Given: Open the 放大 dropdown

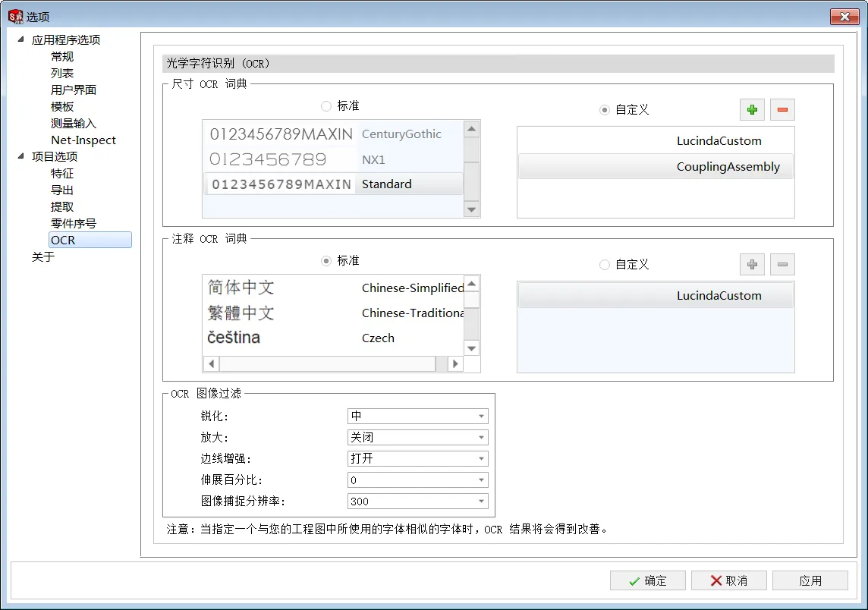Looking at the screenshot, I should tap(417, 437).
